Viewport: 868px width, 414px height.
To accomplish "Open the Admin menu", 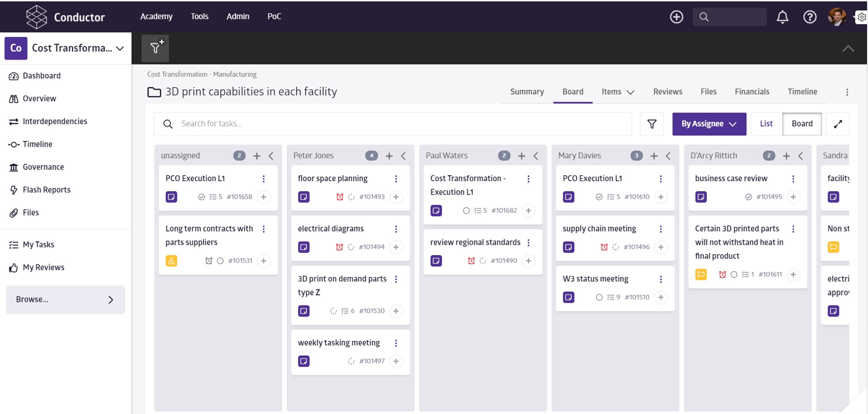I will coord(238,16).
